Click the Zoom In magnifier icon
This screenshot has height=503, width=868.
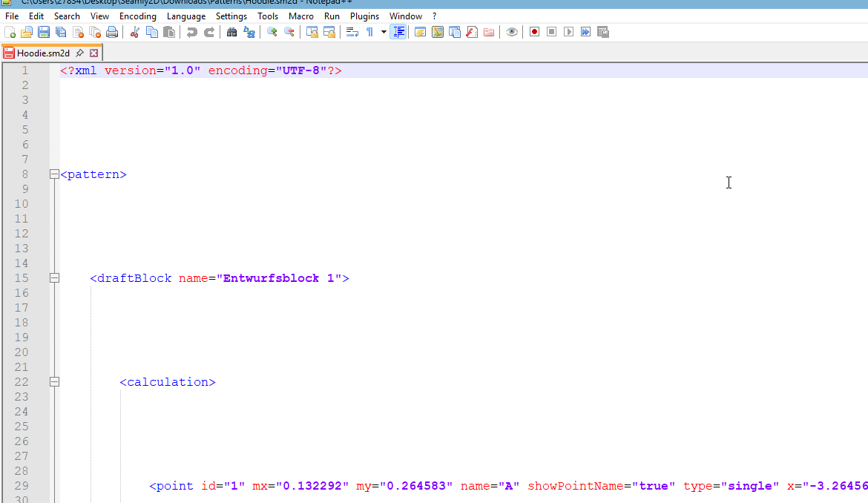272,32
